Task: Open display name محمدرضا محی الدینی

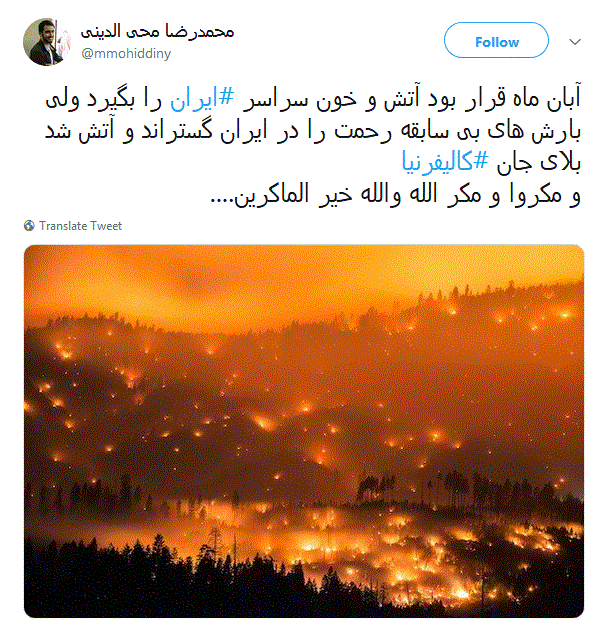Action: (157, 31)
